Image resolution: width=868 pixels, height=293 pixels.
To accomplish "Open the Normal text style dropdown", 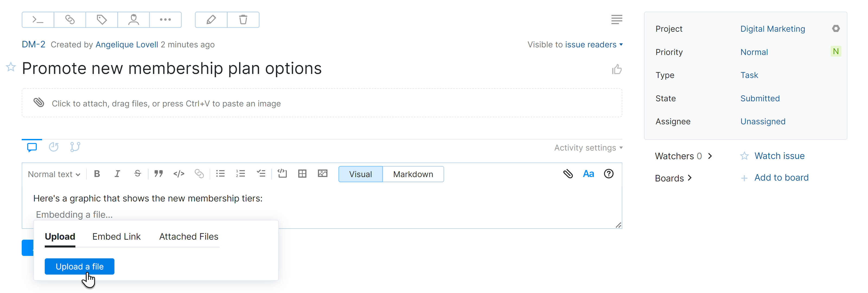I will pyautogui.click(x=54, y=174).
